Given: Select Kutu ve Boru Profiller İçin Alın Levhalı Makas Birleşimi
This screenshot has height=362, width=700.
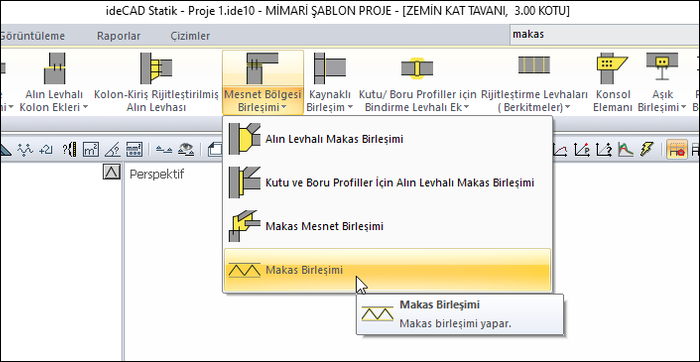Looking at the screenshot, I should click(x=387, y=183).
